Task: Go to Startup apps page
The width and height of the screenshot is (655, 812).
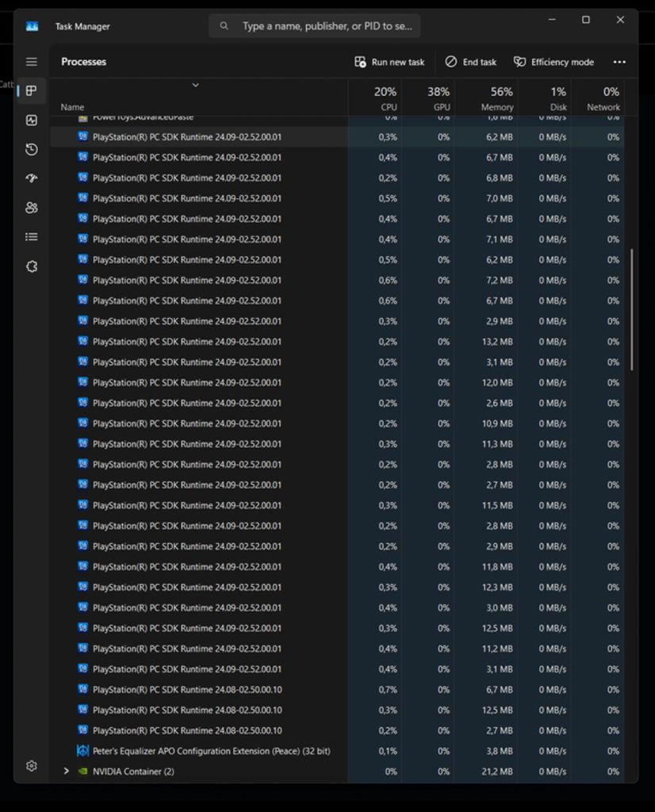Action: [x=31, y=178]
